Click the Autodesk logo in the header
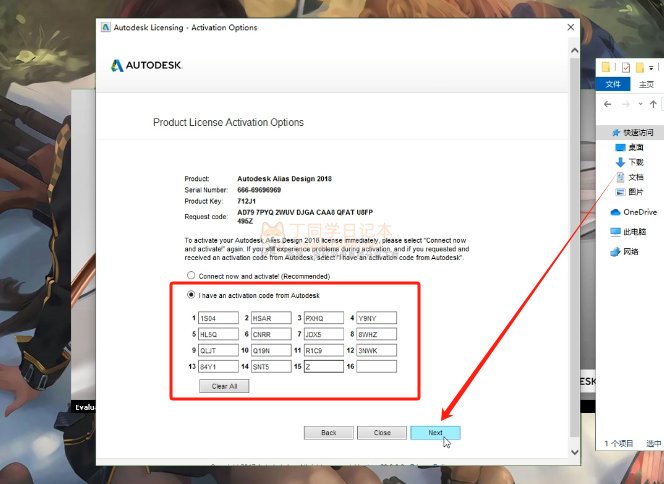664x484 pixels. pos(147,66)
